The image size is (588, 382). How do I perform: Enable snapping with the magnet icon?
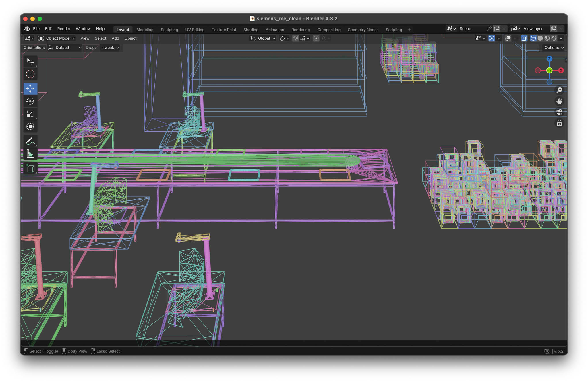[295, 38]
